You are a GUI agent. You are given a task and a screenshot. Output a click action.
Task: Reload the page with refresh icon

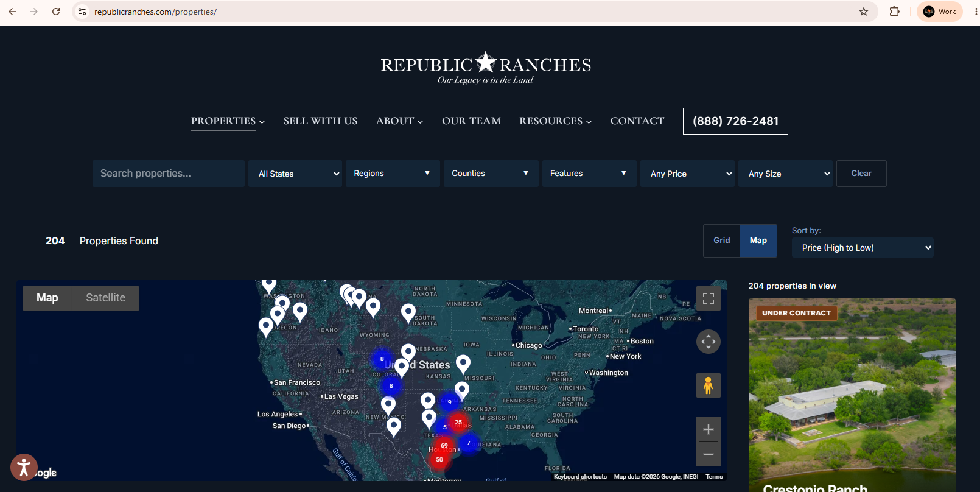[56, 12]
